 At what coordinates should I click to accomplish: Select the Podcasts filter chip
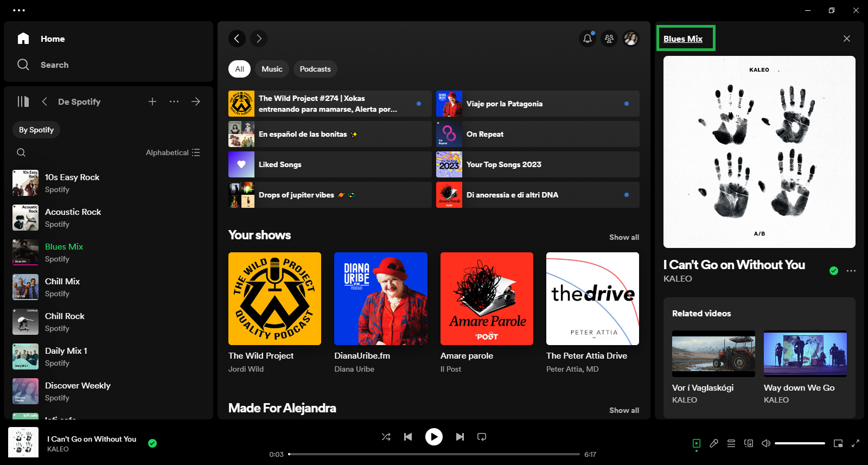point(315,69)
